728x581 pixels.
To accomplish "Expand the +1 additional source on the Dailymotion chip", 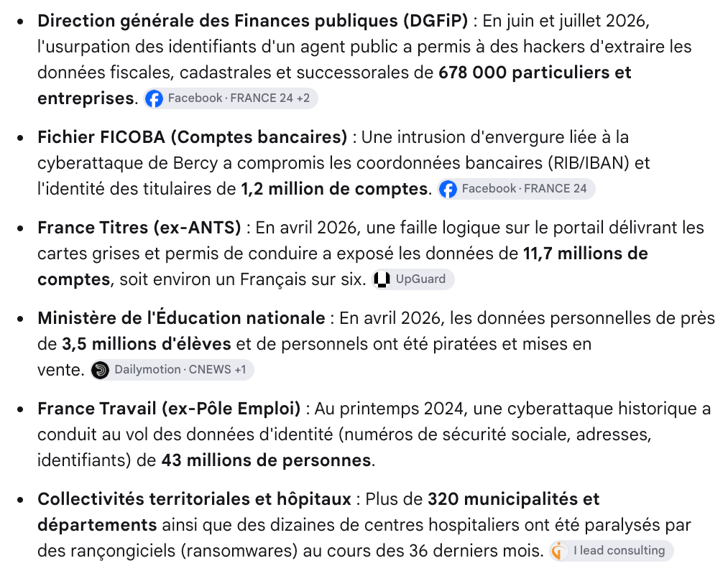I will click(x=240, y=370).
